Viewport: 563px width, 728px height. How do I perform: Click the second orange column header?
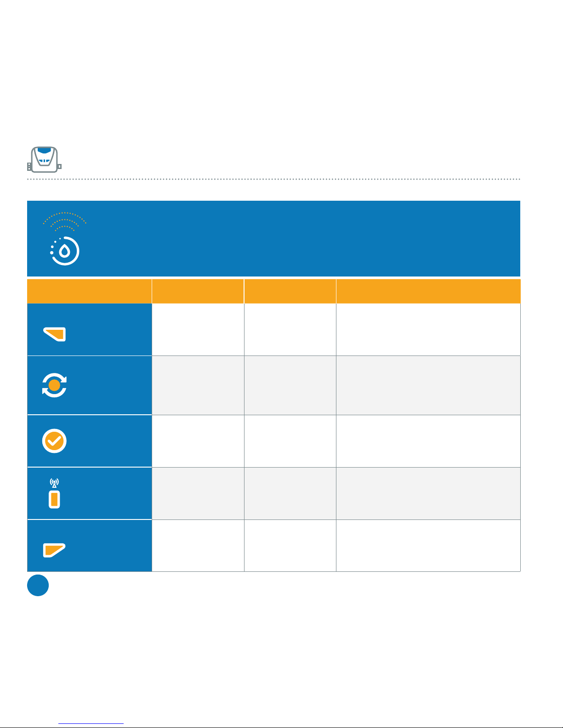pos(198,291)
